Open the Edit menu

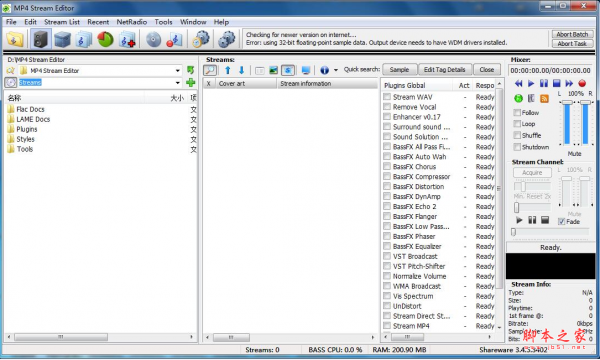point(30,22)
